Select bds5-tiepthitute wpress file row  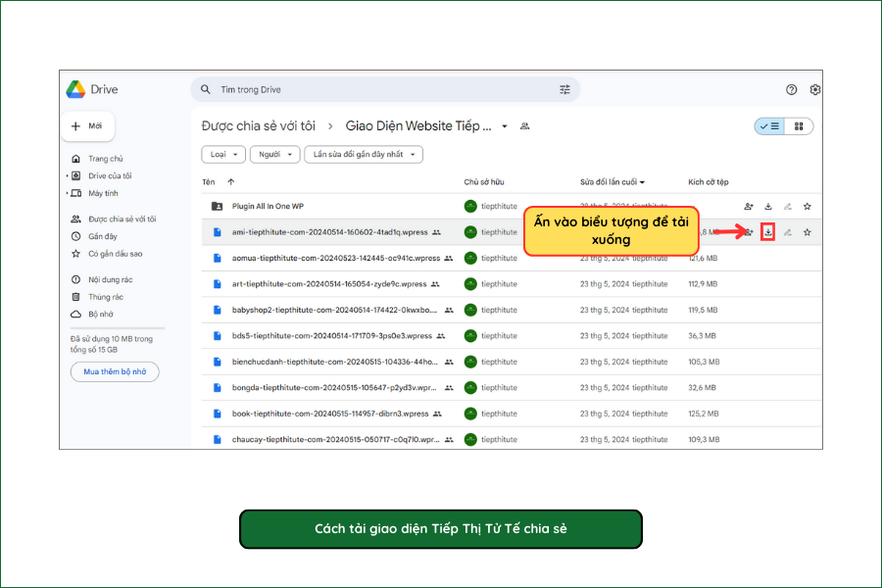click(x=512, y=336)
